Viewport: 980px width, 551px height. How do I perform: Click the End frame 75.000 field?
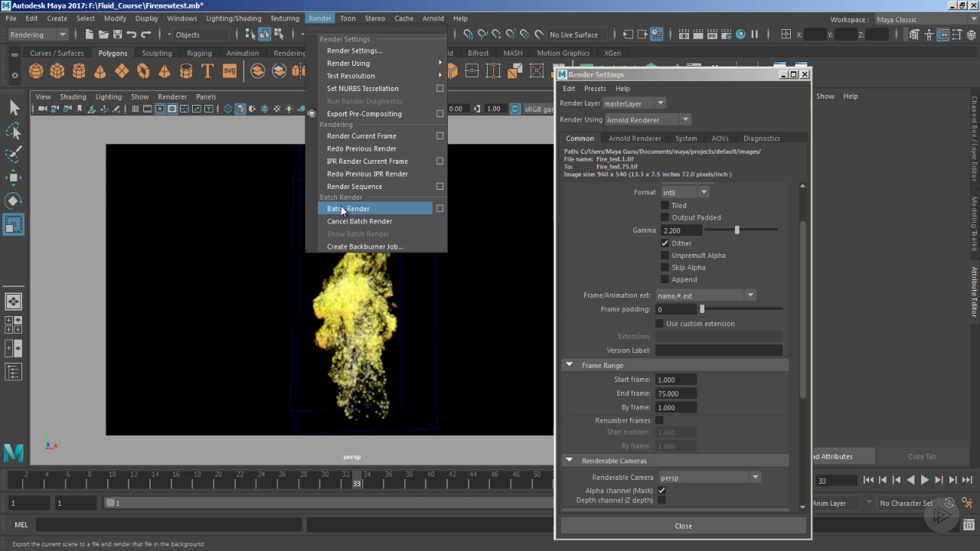[676, 393]
